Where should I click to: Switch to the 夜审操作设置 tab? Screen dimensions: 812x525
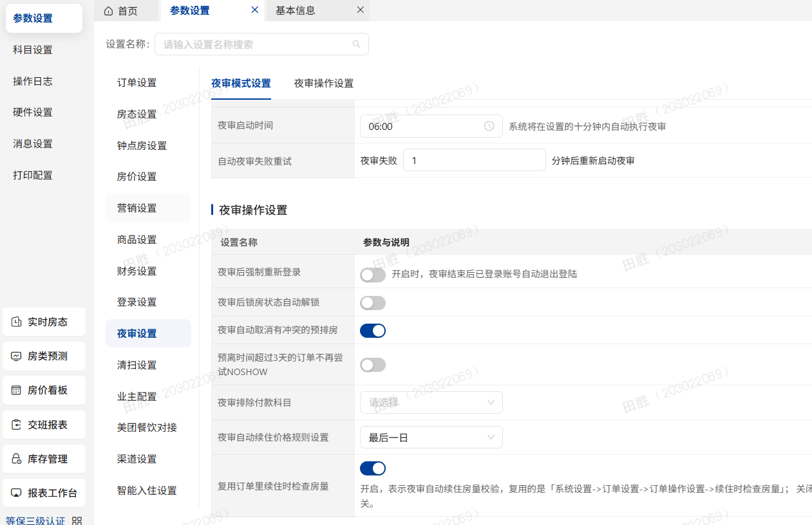click(323, 84)
